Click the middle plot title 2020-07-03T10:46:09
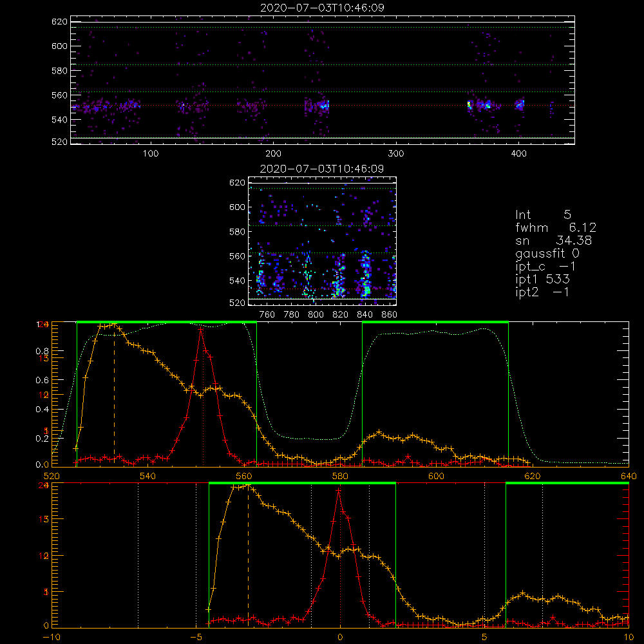 click(322, 169)
